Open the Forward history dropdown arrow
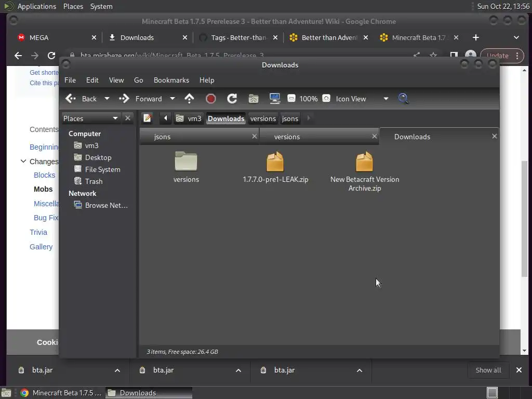 pos(172,99)
